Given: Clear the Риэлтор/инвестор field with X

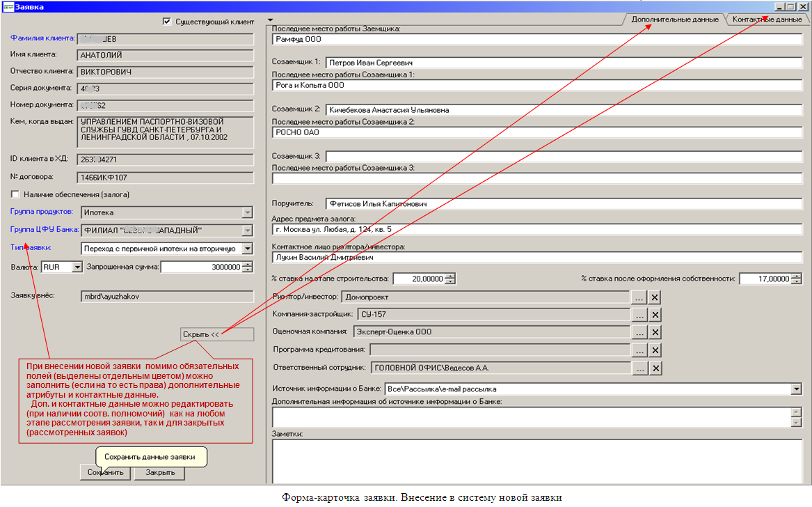Looking at the screenshot, I should click(x=655, y=297).
